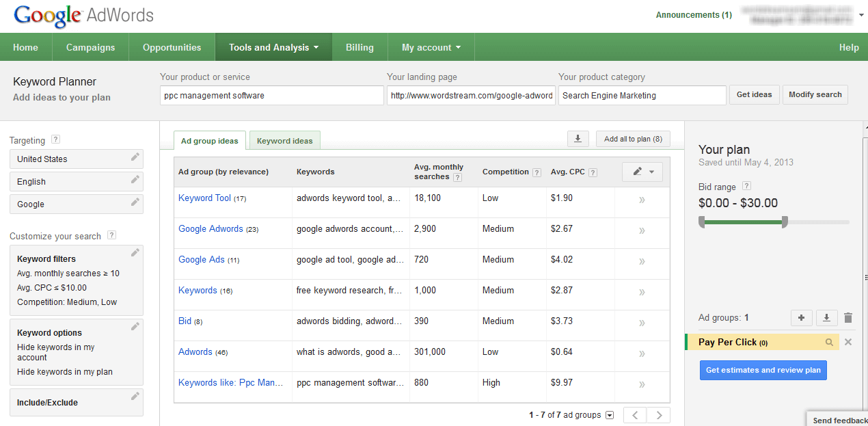Remove the Pay Per Click ad group

[x=847, y=341]
